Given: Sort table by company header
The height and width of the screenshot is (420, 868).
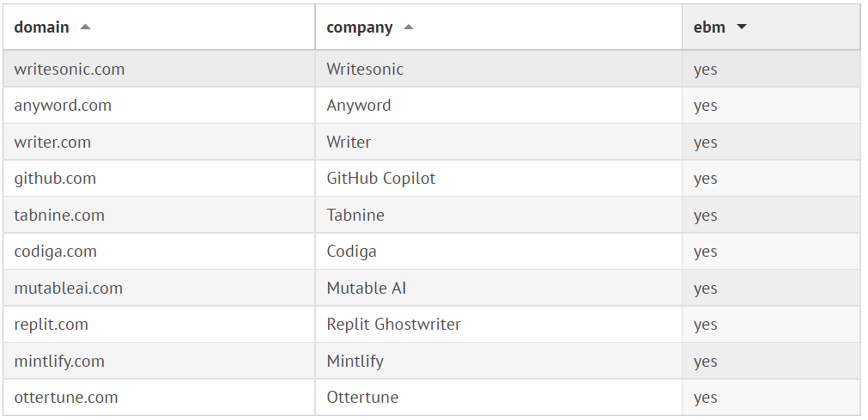Looking at the screenshot, I should click(360, 27).
